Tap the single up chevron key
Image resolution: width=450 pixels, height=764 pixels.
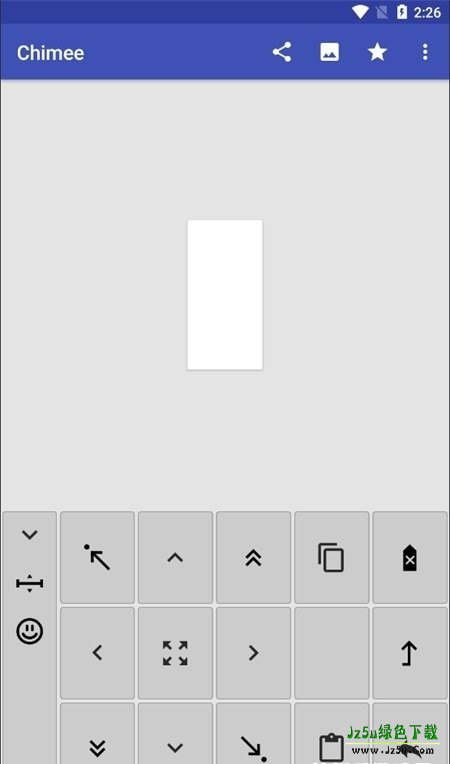(175, 557)
